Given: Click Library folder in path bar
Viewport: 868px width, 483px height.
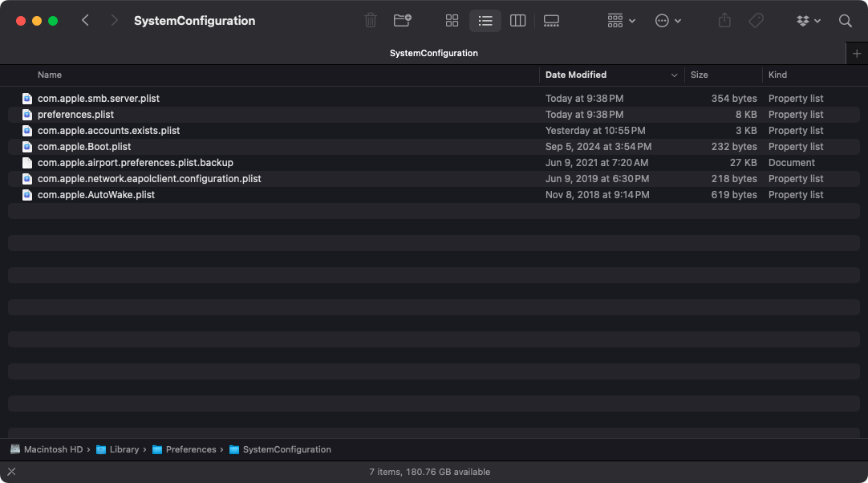Looking at the screenshot, I should point(117,450).
